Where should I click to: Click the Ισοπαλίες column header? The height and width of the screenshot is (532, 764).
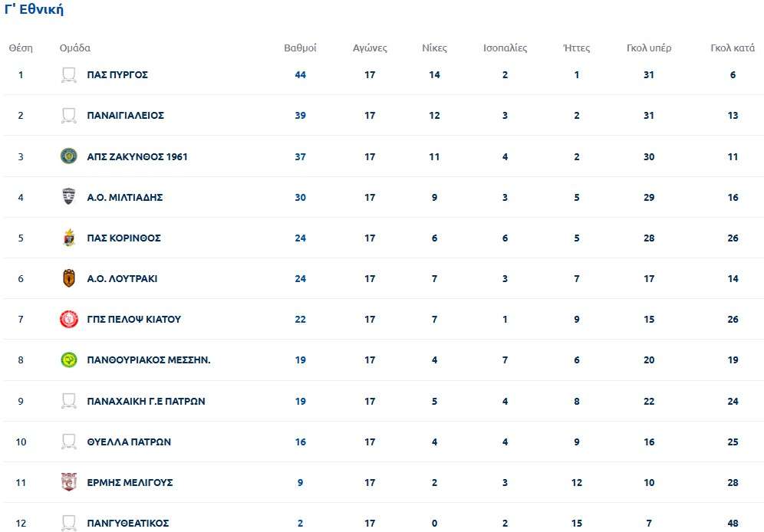click(x=505, y=48)
